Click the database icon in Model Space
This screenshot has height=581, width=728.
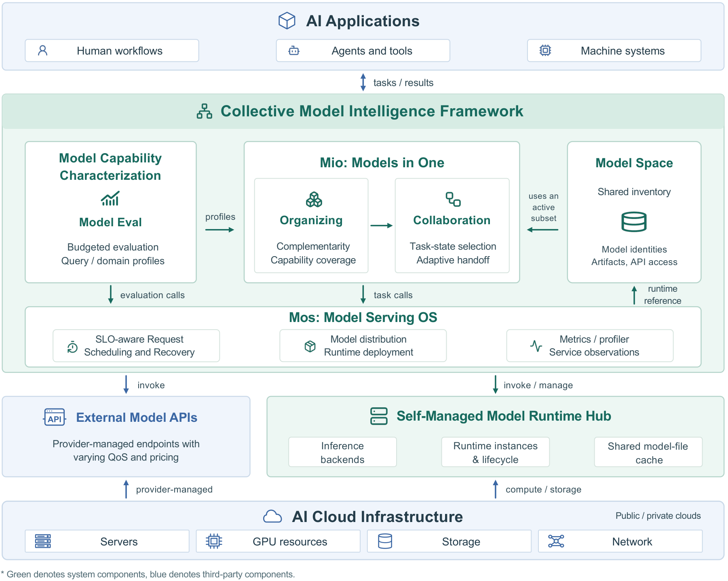(x=634, y=222)
